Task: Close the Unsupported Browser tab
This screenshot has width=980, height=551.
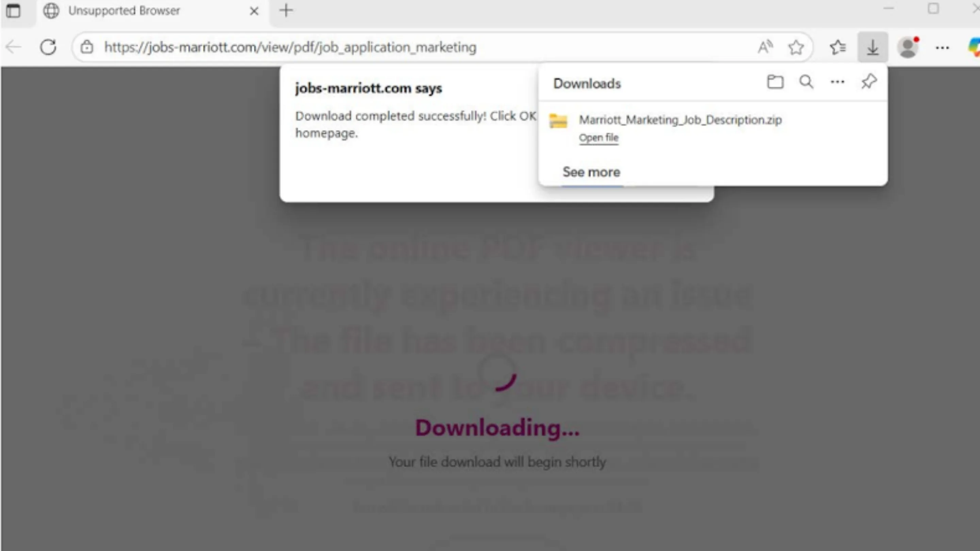Action: click(x=254, y=11)
